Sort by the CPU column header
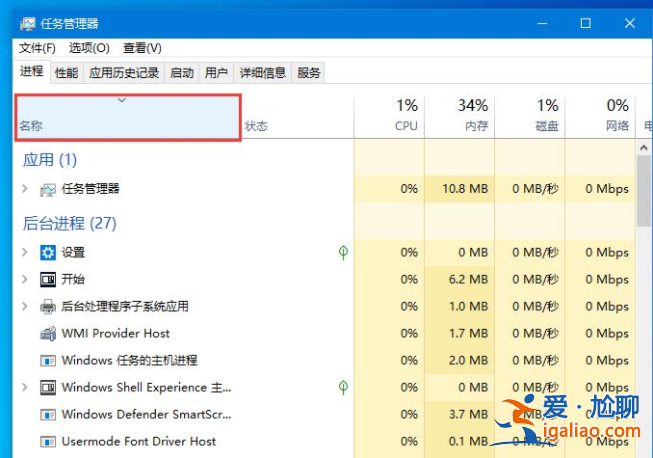This screenshot has width=653, height=458. [x=389, y=117]
